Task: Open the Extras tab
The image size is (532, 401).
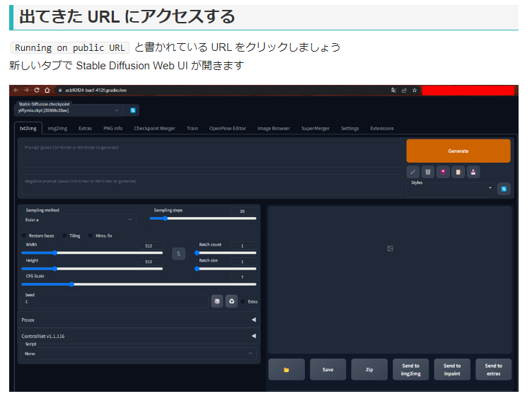Action: coord(85,128)
